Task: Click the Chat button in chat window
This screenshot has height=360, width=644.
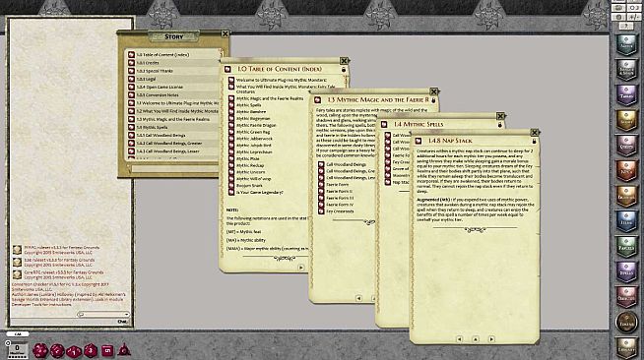Action: pos(123,322)
